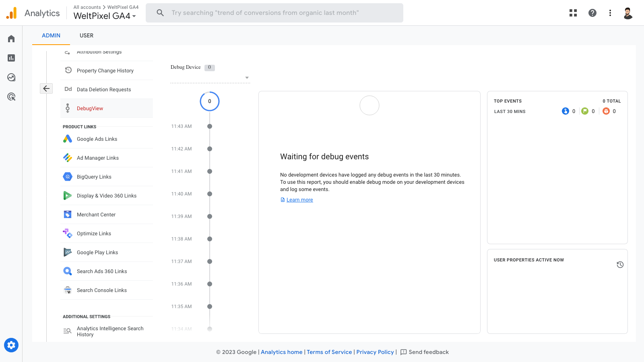
Task: Click the green conversions flag icon
Action: point(585,111)
